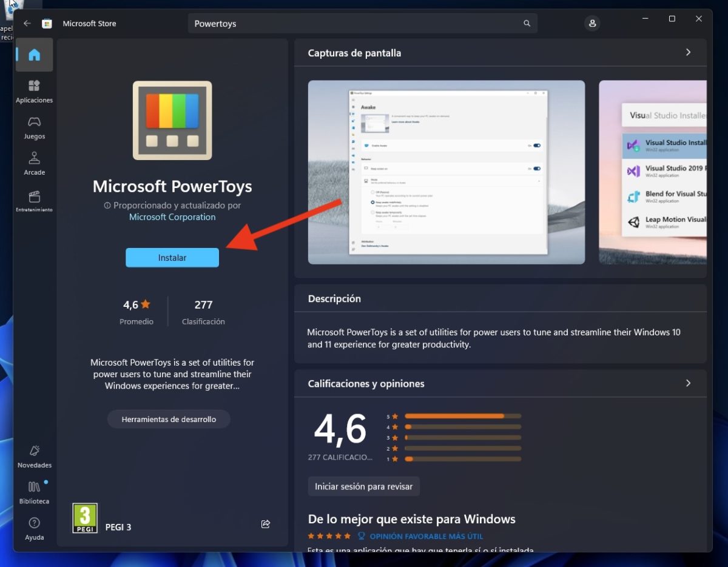This screenshot has height=567, width=728.
Task: Click the Microsoft PowerToys title
Action: pyautogui.click(x=172, y=186)
